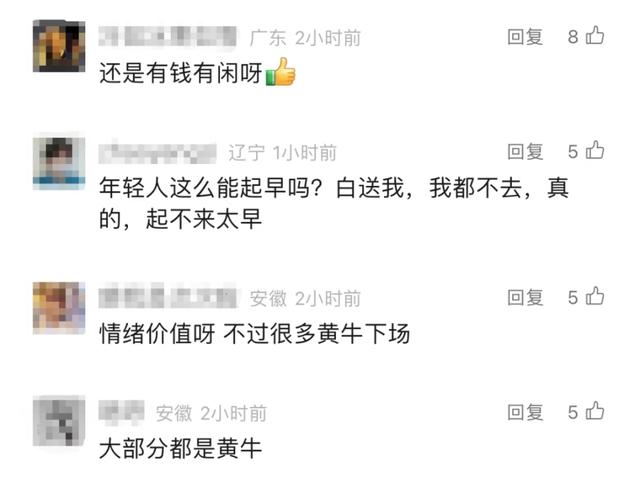Like the 大部分都是黄牛 comment
The width and height of the screenshot is (640, 493).
tap(595, 411)
